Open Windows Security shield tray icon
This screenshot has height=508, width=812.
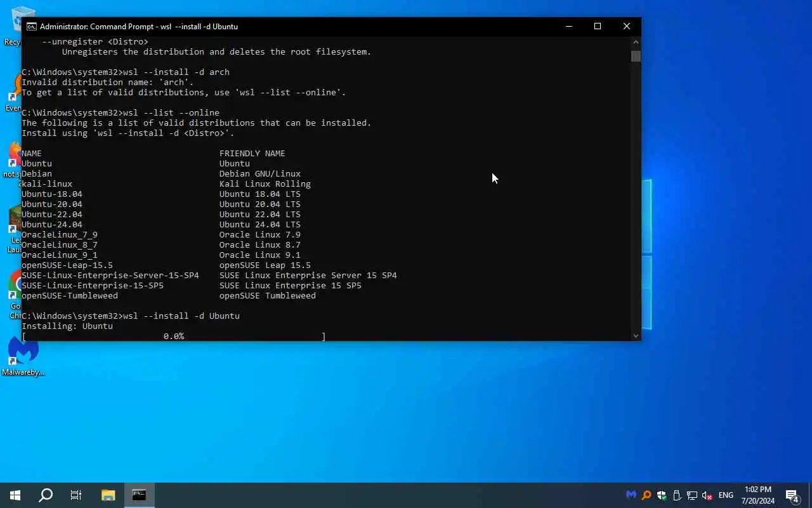click(662, 495)
